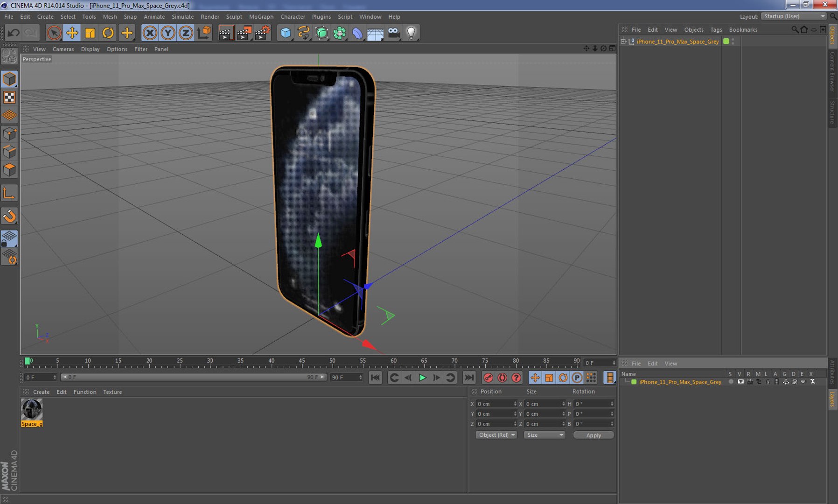Open the Plugins menu
The width and height of the screenshot is (838, 504).
click(x=321, y=17)
